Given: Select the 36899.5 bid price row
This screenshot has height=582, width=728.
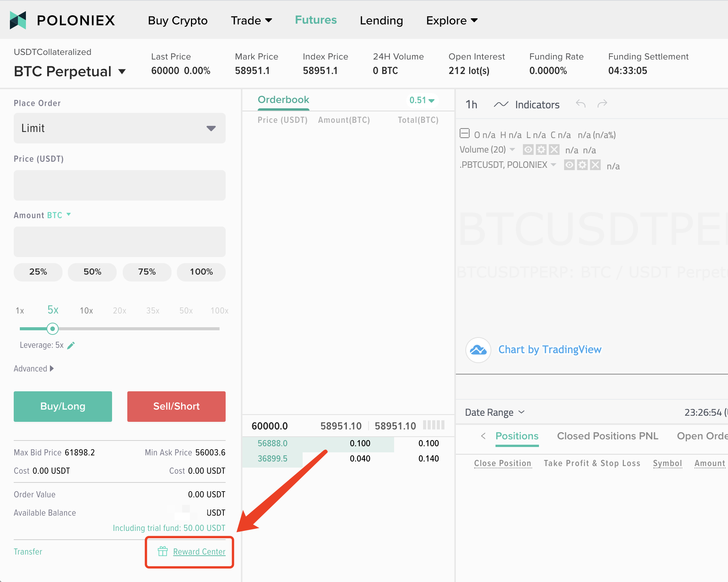Looking at the screenshot, I should 348,458.
